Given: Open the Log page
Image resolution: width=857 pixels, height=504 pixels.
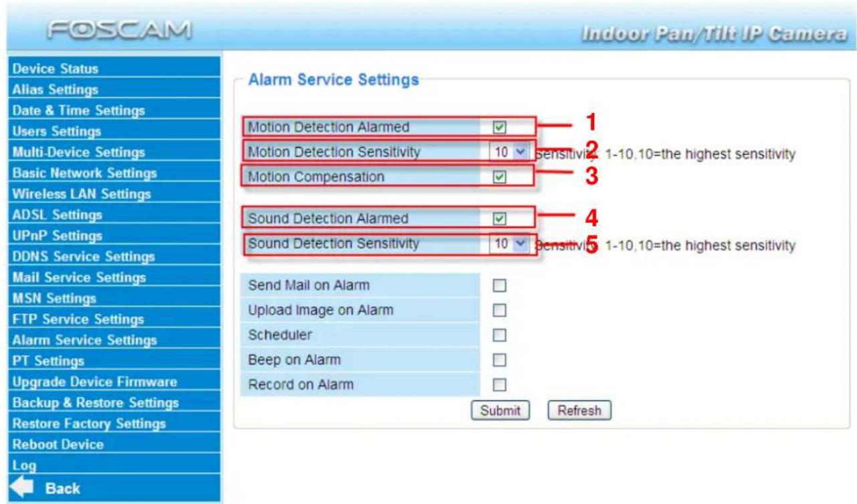Looking at the screenshot, I should click(114, 465).
